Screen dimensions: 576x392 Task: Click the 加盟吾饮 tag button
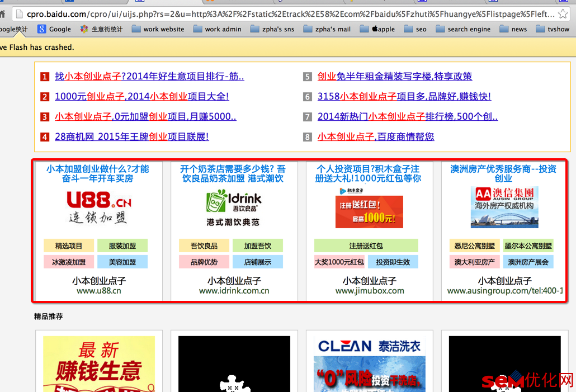[x=257, y=246]
